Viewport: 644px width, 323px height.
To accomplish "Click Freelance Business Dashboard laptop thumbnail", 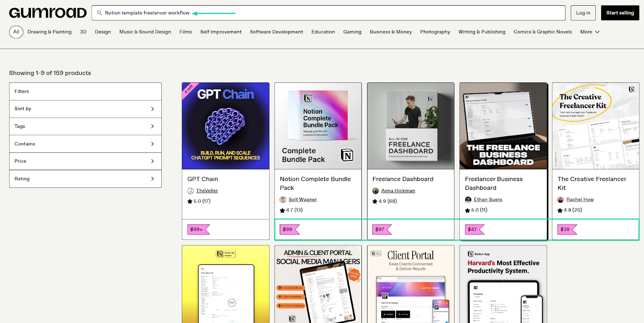I will (503, 126).
